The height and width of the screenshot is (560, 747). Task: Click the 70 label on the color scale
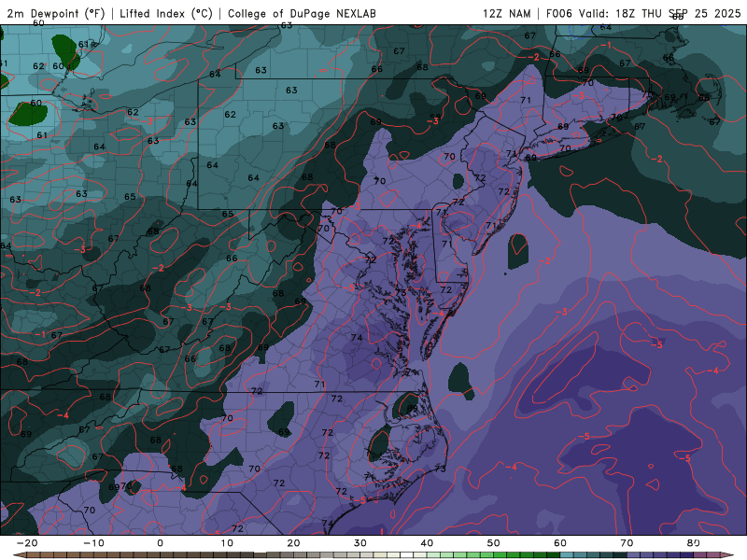tap(627, 543)
